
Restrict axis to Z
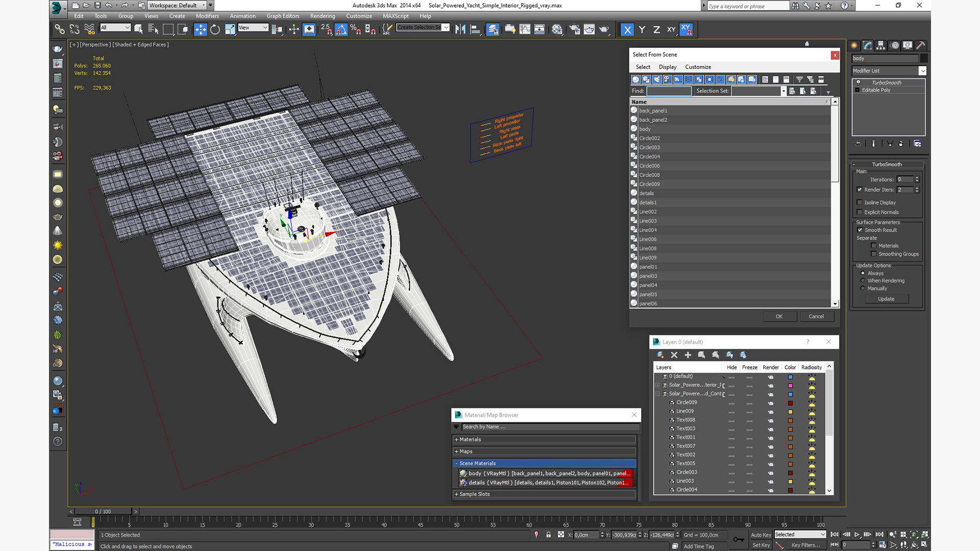[656, 30]
